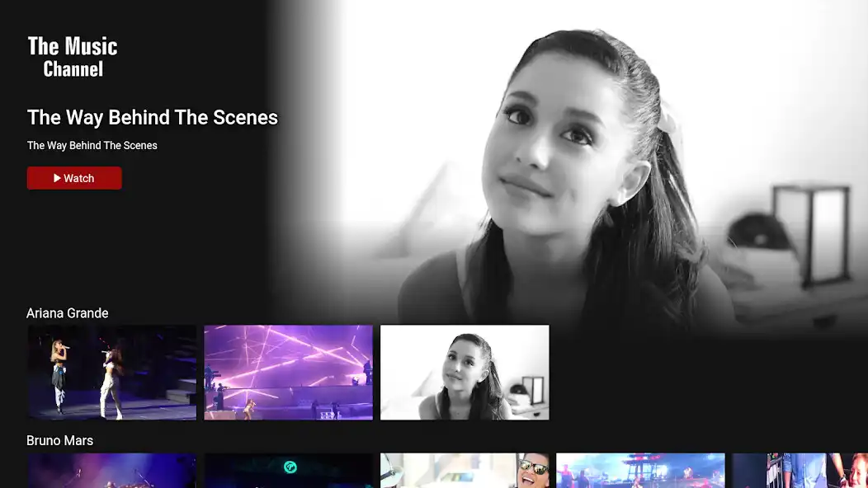Play the video with man wearing sunglasses

pyautogui.click(x=532, y=472)
